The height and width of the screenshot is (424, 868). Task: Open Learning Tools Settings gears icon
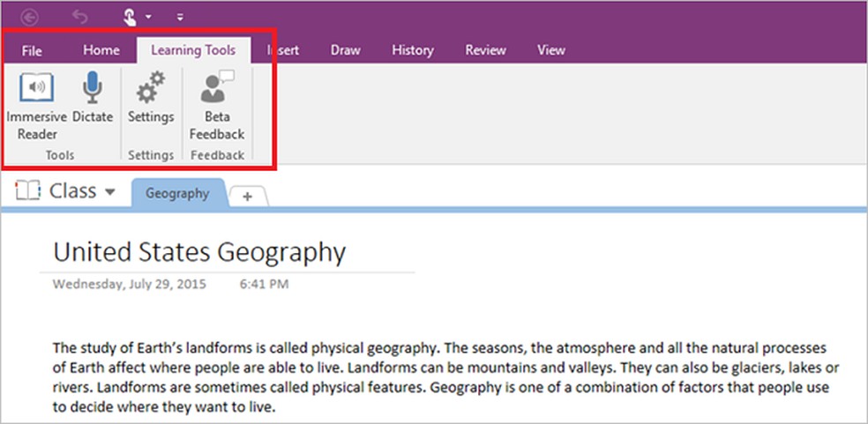[151, 89]
